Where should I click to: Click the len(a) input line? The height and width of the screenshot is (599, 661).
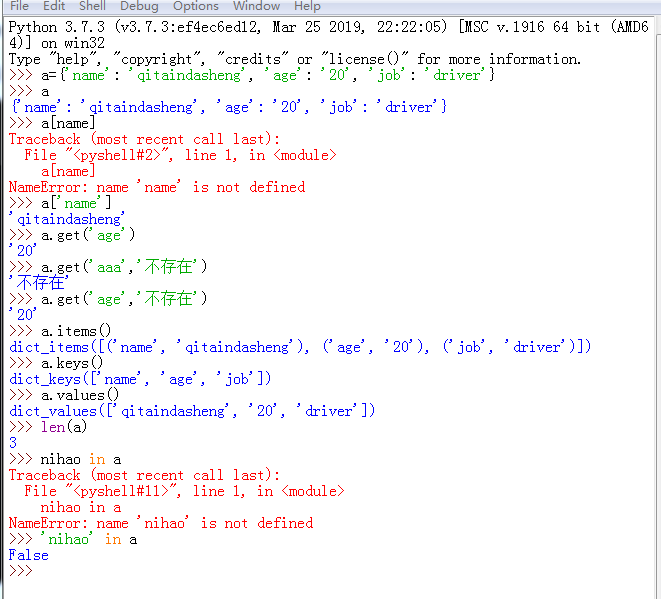coord(64,427)
